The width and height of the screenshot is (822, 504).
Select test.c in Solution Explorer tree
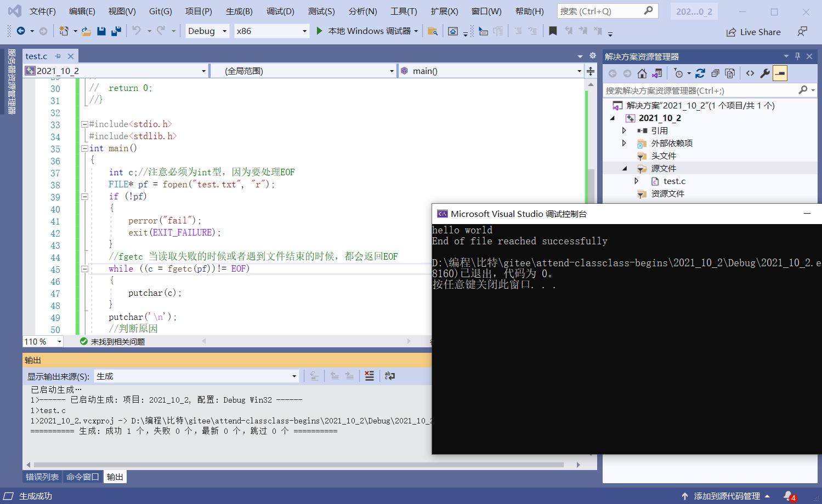pos(674,181)
